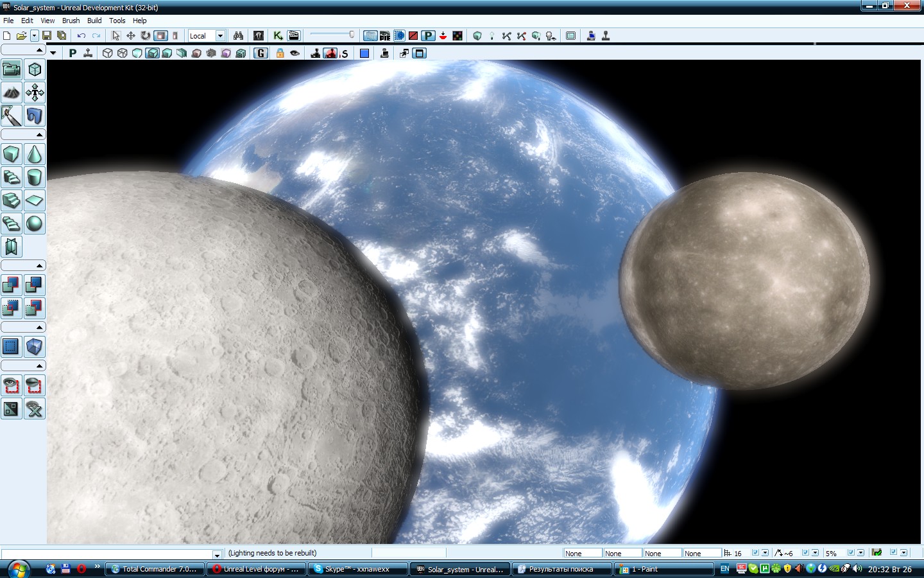Toggle Perspective viewport type P button

click(73, 53)
